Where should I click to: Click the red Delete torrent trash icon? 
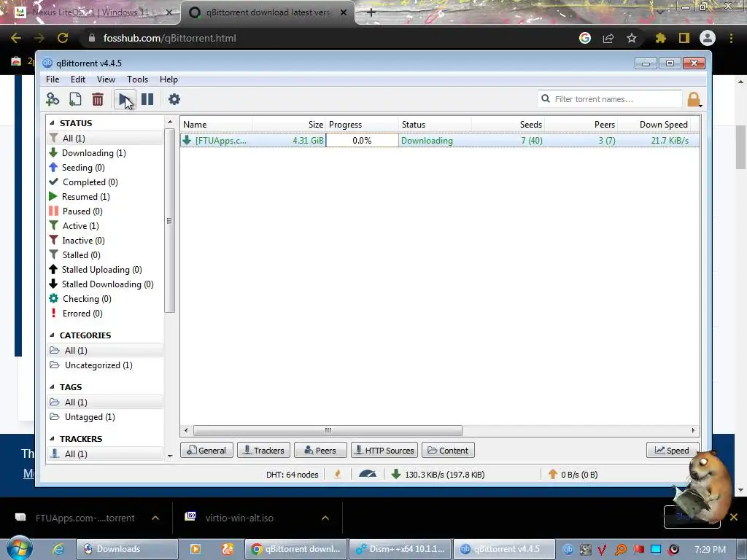[98, 99]
